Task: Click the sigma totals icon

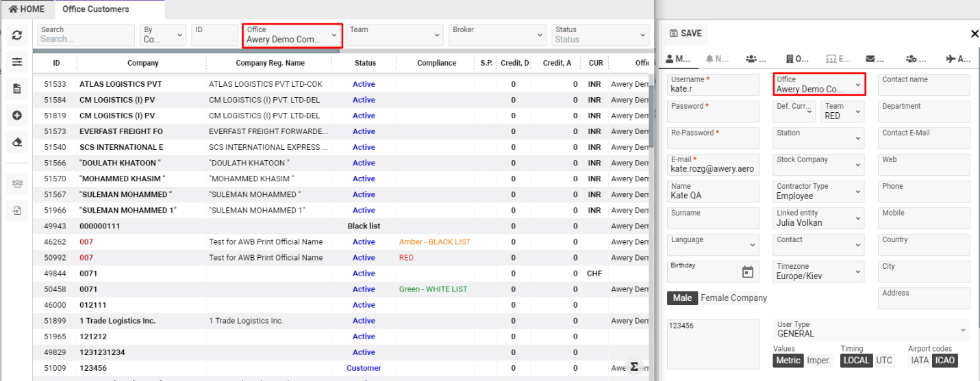Action: coord(634,367)
